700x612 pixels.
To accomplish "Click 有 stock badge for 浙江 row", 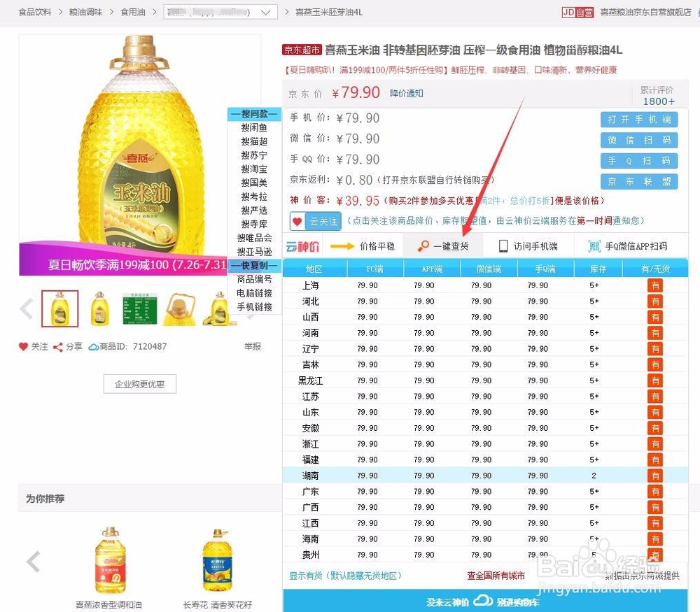I will (655, 444).
